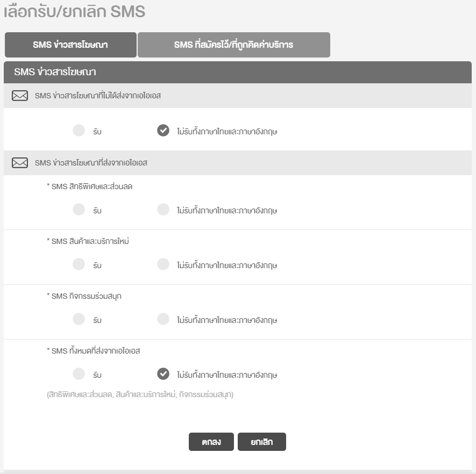Click the SMS ข่าวสารโฆษณาที่ส่งจากเอไอเอส row label

coord(91,163)
